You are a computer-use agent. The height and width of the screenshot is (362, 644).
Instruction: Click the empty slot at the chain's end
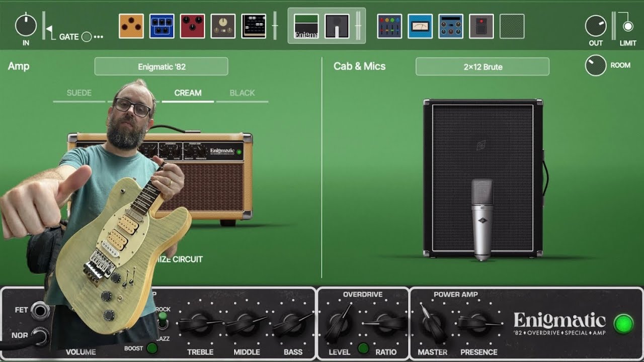[x=512, y=26]
